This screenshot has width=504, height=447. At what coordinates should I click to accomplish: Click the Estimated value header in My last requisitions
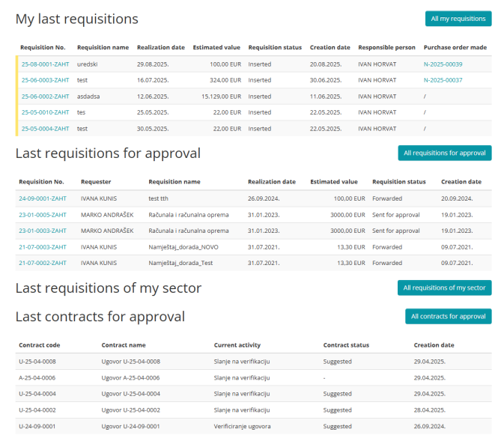tap(216, 47)
